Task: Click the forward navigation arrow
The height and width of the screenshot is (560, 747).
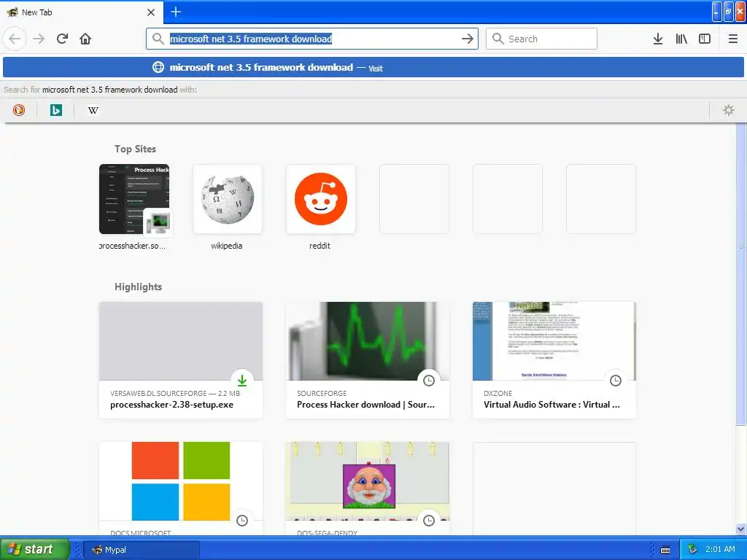Action: tap(39, 39)
